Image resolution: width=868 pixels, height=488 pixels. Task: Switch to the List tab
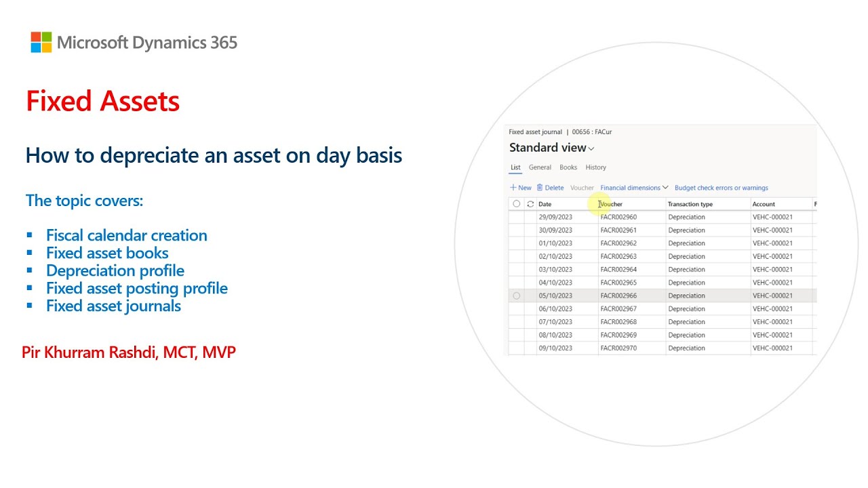(x=515, y=167)
